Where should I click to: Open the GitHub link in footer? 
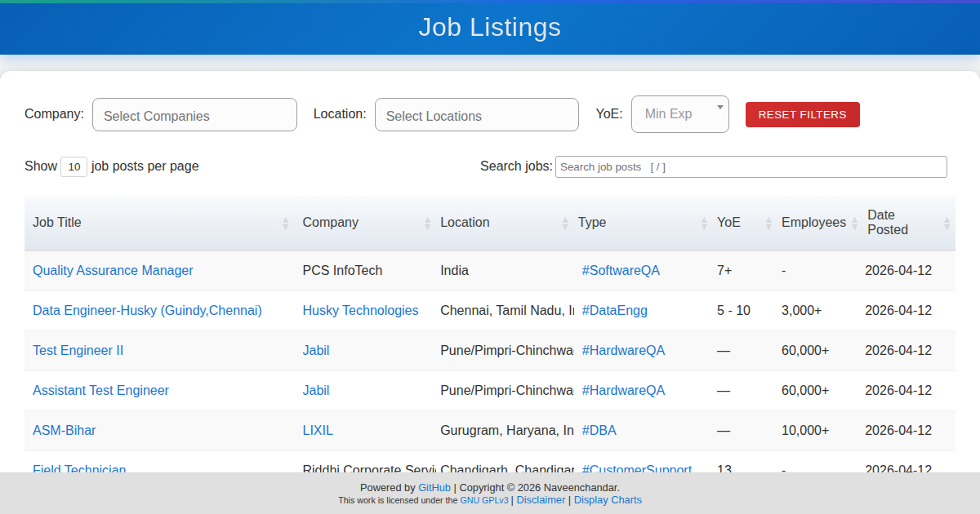pos(434,487)
